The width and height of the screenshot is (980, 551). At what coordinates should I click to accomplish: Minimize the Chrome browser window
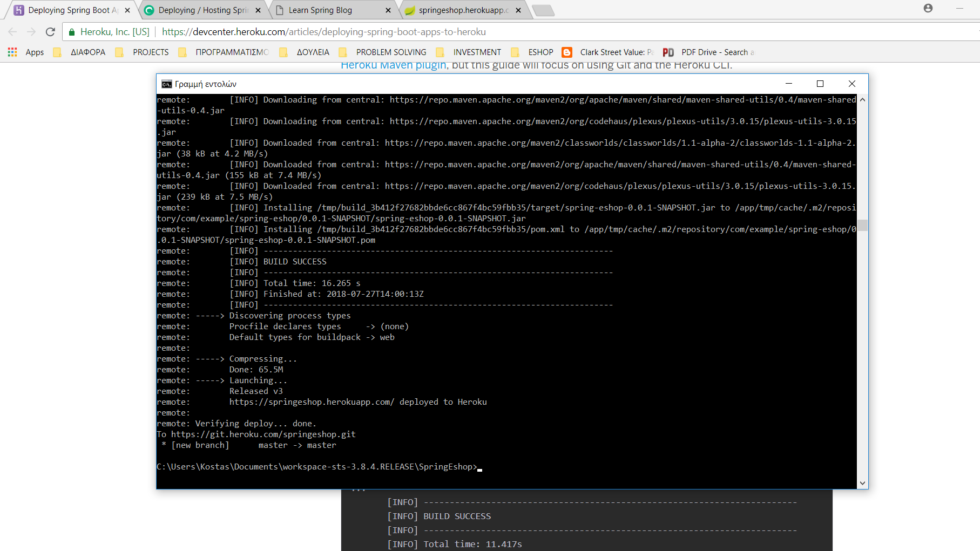[x=959, y=8]
